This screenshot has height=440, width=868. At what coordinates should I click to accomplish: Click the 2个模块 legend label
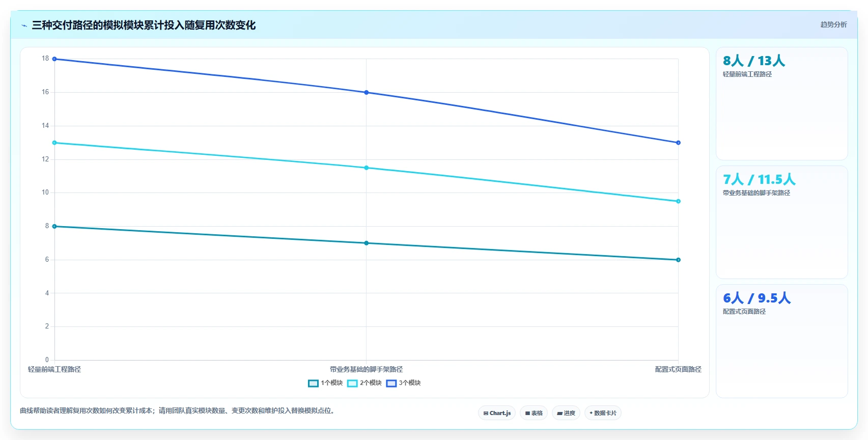[371, 383]
